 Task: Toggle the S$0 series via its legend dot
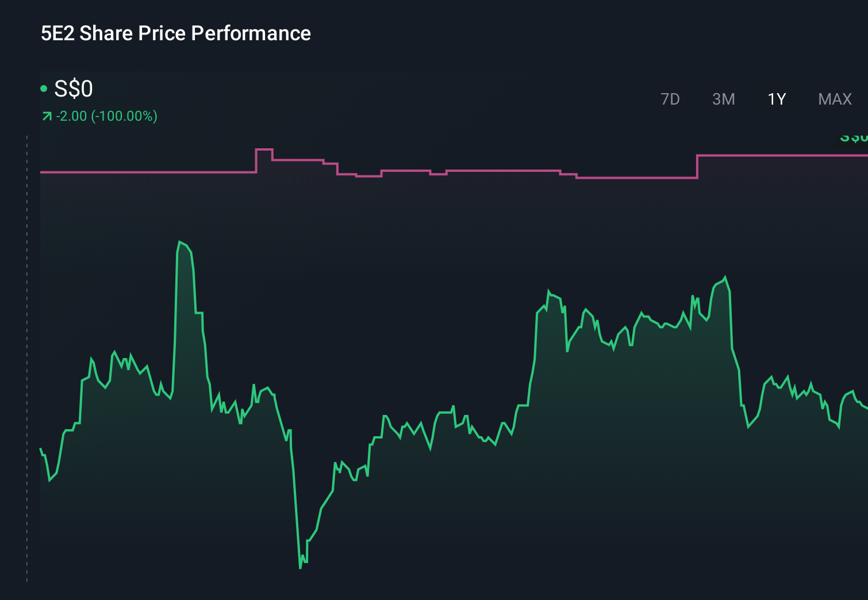(x=44, y=89)
